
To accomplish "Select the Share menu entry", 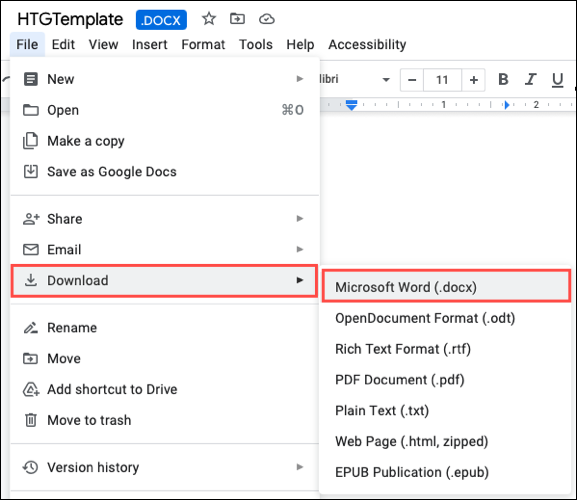I will click(x=164, y=219).
